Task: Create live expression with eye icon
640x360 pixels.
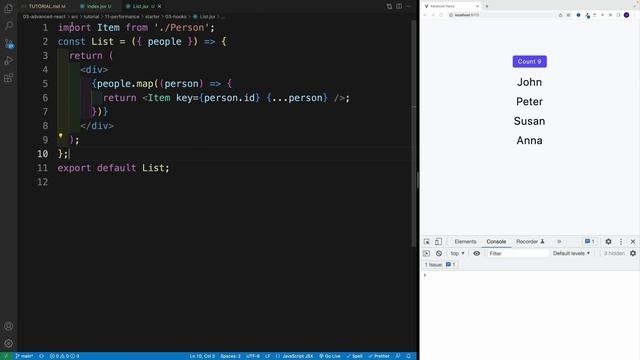Action: click(x=476, y=253)
